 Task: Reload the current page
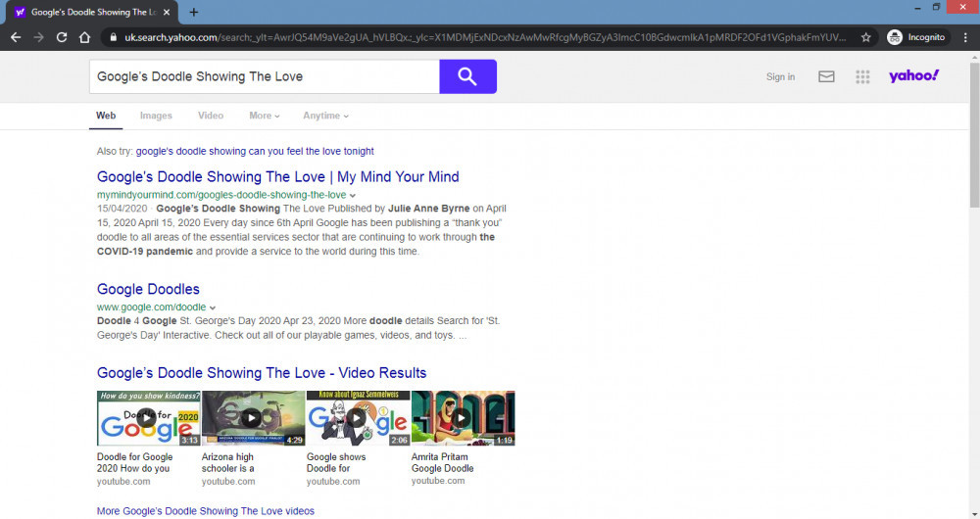pyautogui.click(x=61, y=37)
